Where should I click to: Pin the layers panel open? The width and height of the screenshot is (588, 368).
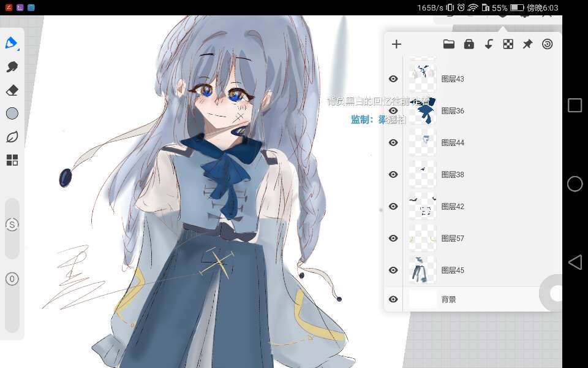[x=527, y=44]
